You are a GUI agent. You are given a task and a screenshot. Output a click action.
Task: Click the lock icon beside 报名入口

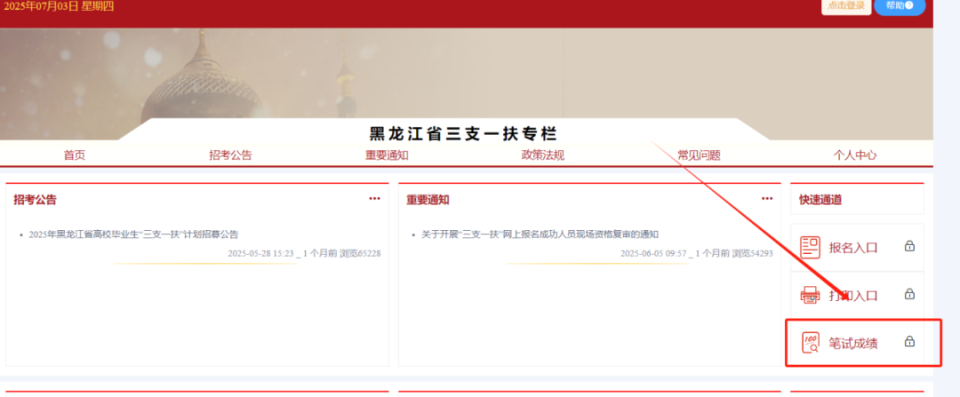pos(910,246)
